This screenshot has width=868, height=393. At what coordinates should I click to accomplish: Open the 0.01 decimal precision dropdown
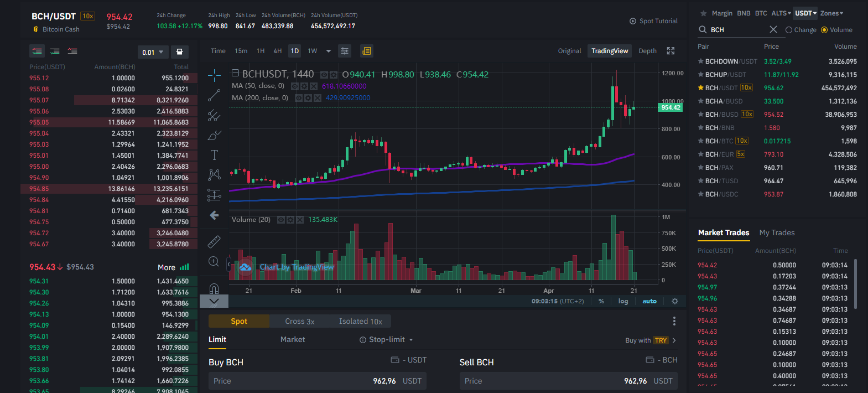(x=153, y=52)
